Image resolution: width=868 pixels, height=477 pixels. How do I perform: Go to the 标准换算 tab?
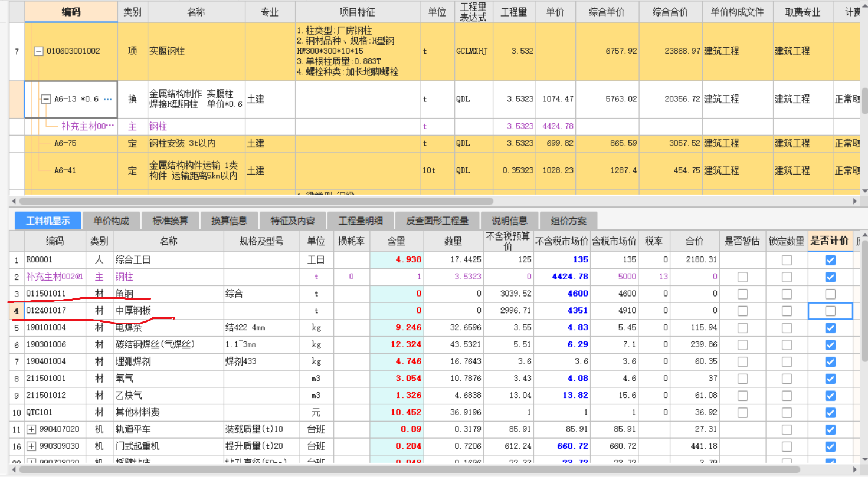(x=171, y=221)
